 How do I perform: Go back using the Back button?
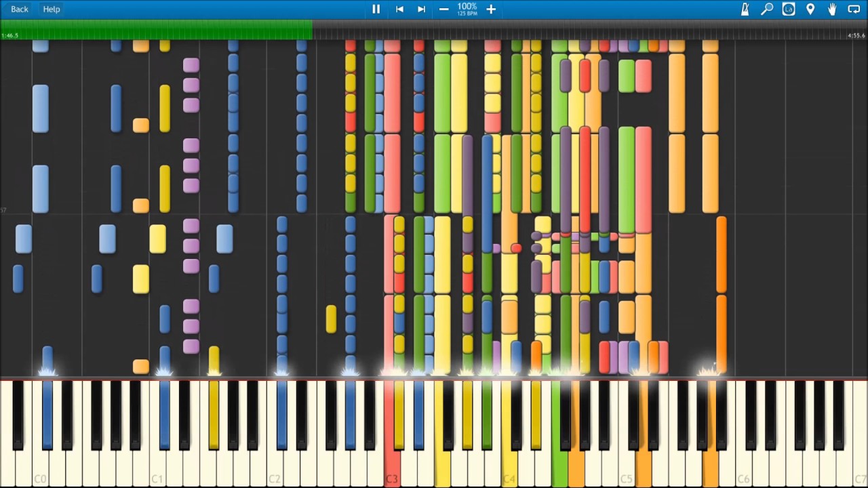(x=20, y=9)
